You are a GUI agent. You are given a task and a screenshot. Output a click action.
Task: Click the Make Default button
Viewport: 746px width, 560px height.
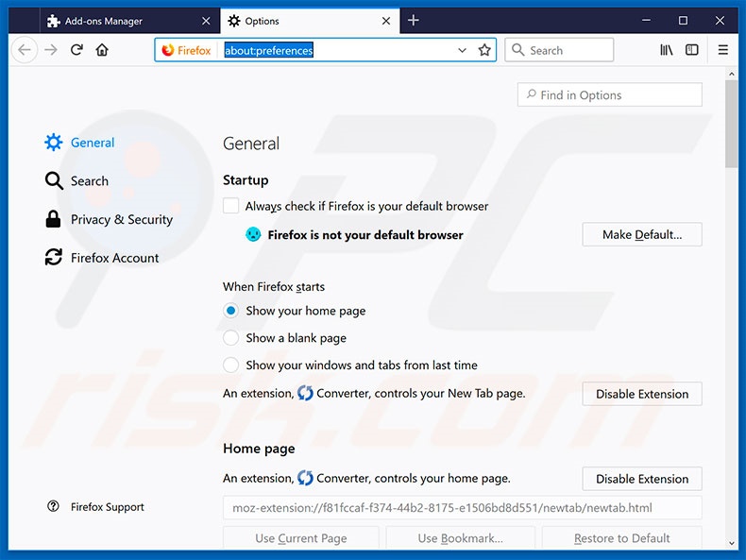(x=641, y=234)
